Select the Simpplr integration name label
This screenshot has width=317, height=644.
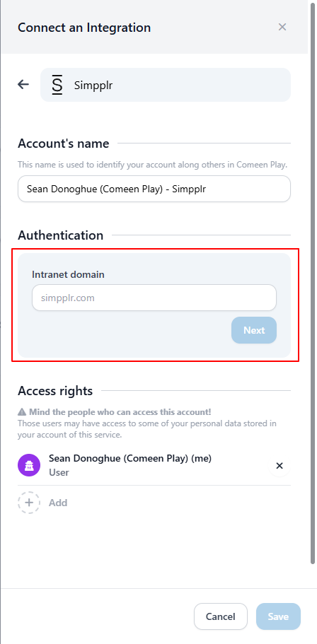coord(93,86)
